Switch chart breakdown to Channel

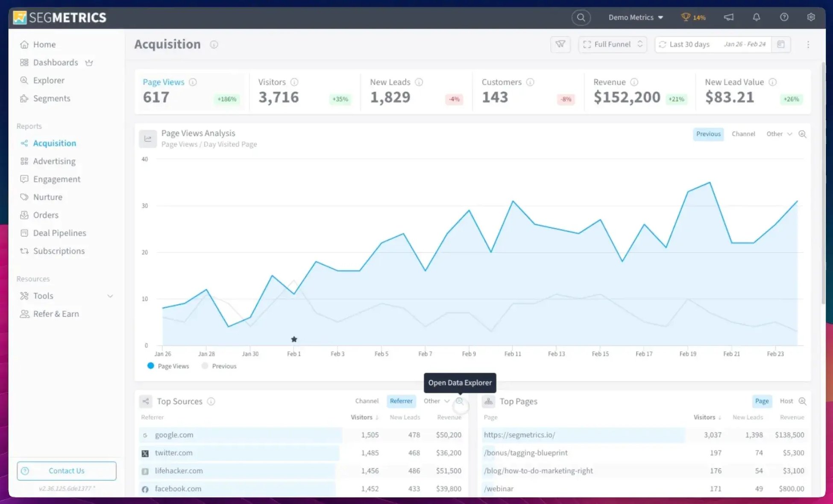[x=743, y=134]
